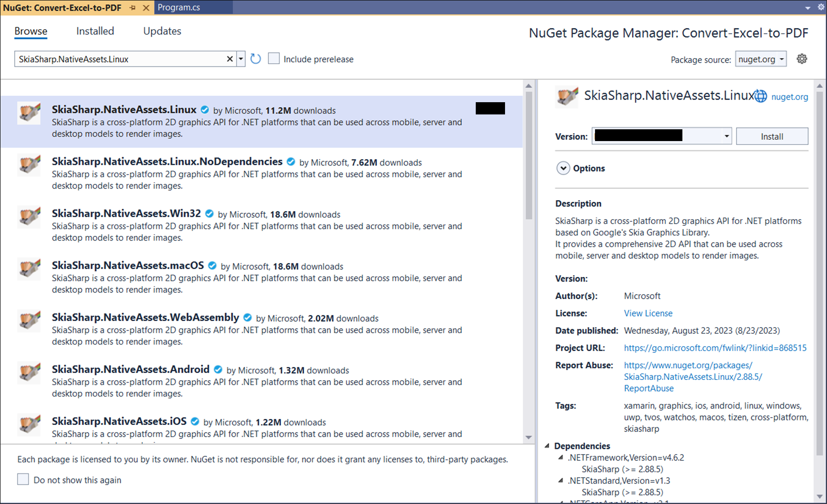827x504 pixels.
Task: Click the globe icon beside nuget.org link
Action: pyautogui.click(x=761, y=96)
